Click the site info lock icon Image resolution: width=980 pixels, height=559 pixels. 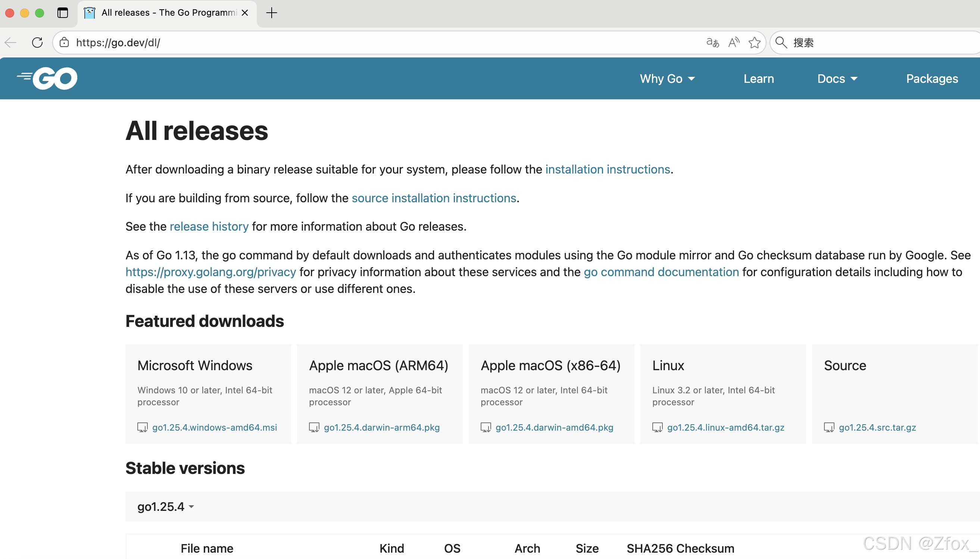(x=65, y=43)
